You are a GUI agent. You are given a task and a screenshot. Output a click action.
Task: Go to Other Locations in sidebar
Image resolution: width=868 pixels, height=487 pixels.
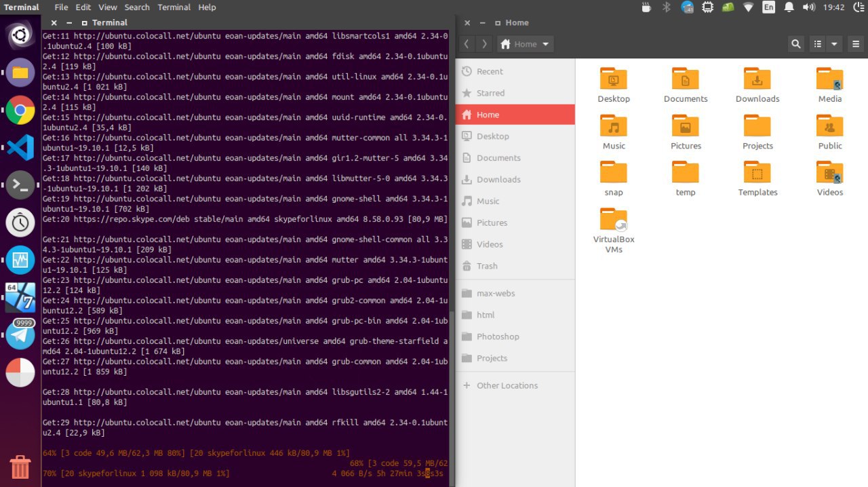pos(507,385)
